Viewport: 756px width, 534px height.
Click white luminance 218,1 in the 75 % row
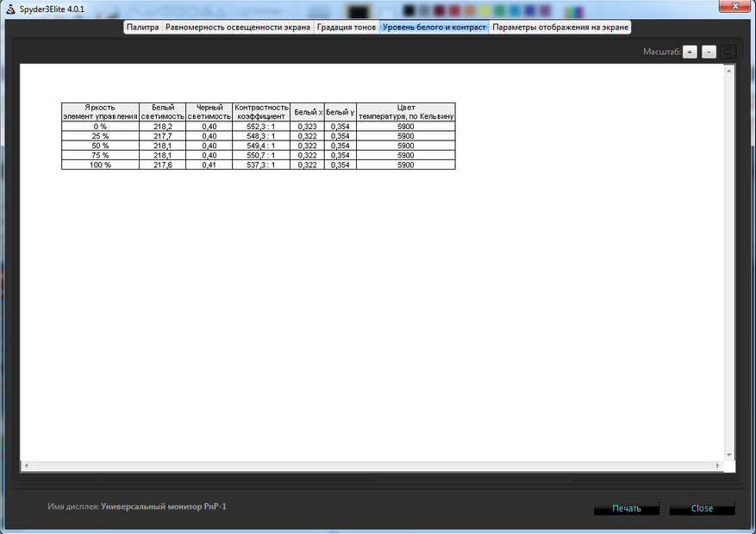162,156
